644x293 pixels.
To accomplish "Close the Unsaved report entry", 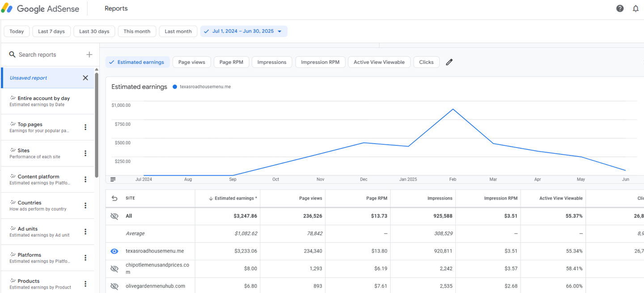I will pos(85,78).
